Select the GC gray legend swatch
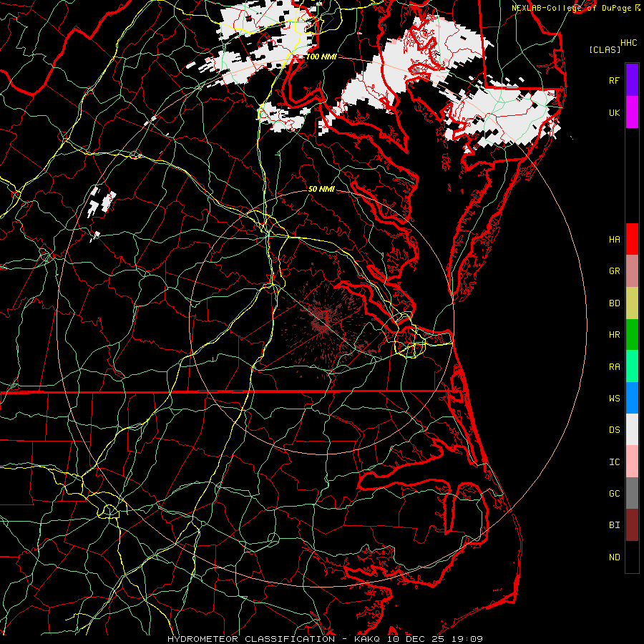 632,493
